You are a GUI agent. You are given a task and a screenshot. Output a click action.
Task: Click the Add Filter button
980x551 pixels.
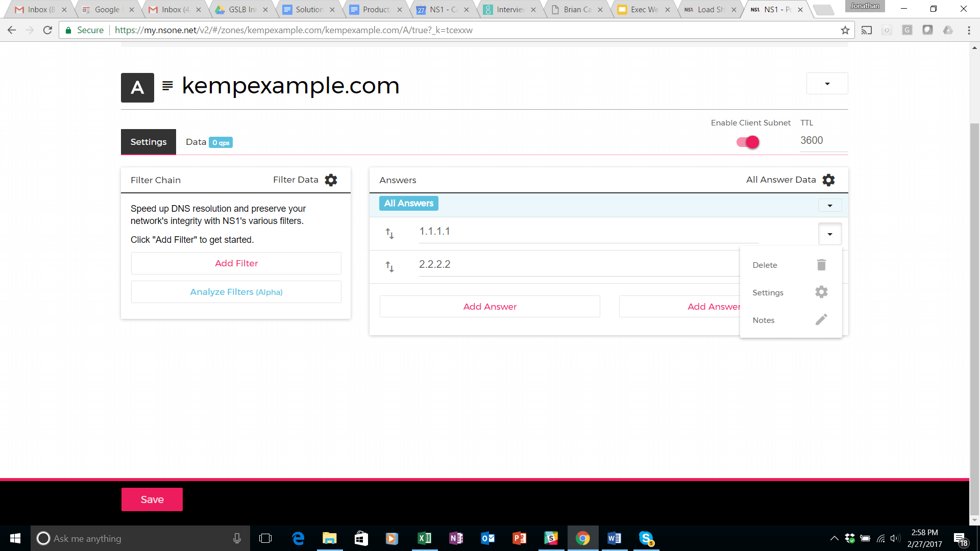point(236,263)
